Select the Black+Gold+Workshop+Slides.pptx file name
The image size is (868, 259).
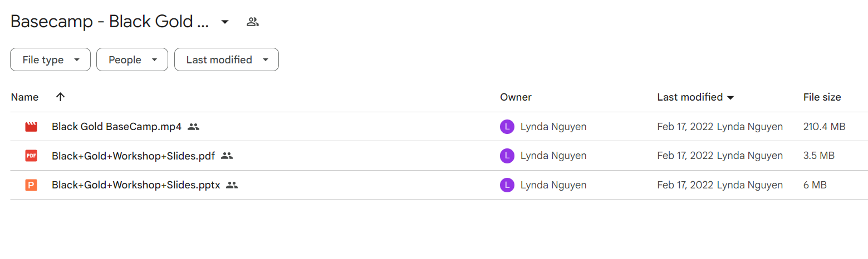point(136,185)
